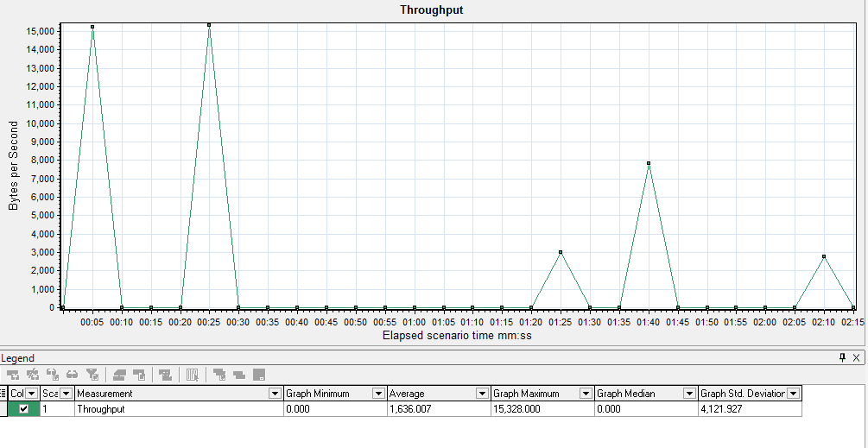Click the grid selector icon left of Col header
Image resolution: width=868 pixels, height=448 pixels.
pyautogui.click(x=3, y=394)
